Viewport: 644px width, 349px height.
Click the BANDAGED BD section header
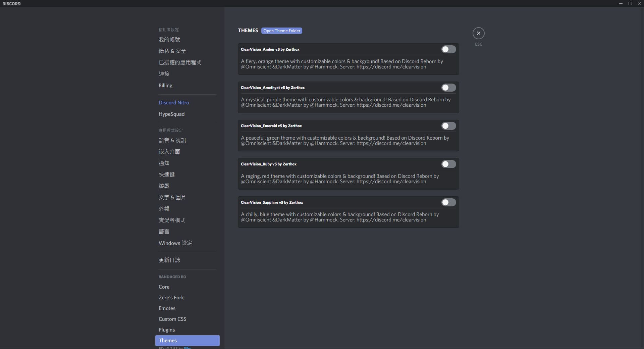172,277
